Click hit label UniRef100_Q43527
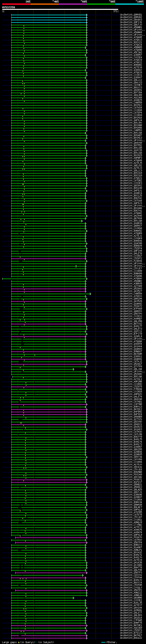The width and height of the screenshot is (146, 644). click(131, 291)
